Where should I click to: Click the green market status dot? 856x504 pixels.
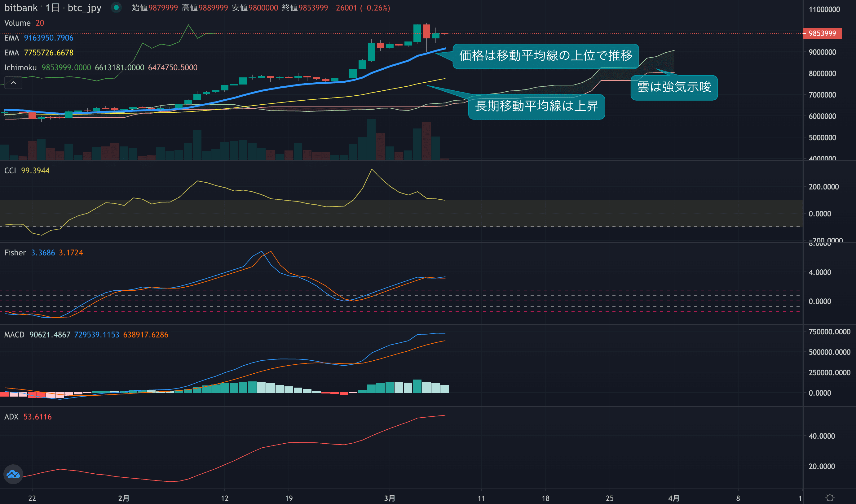pos(116,7)
